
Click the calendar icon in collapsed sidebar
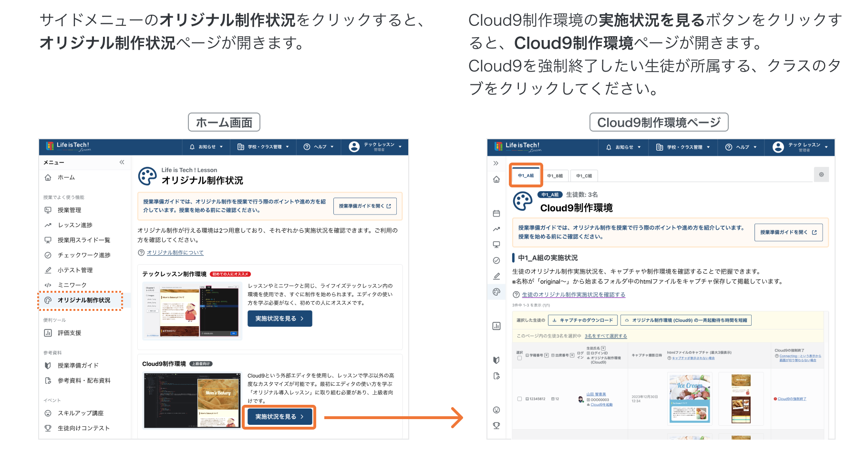coord(496,214)
